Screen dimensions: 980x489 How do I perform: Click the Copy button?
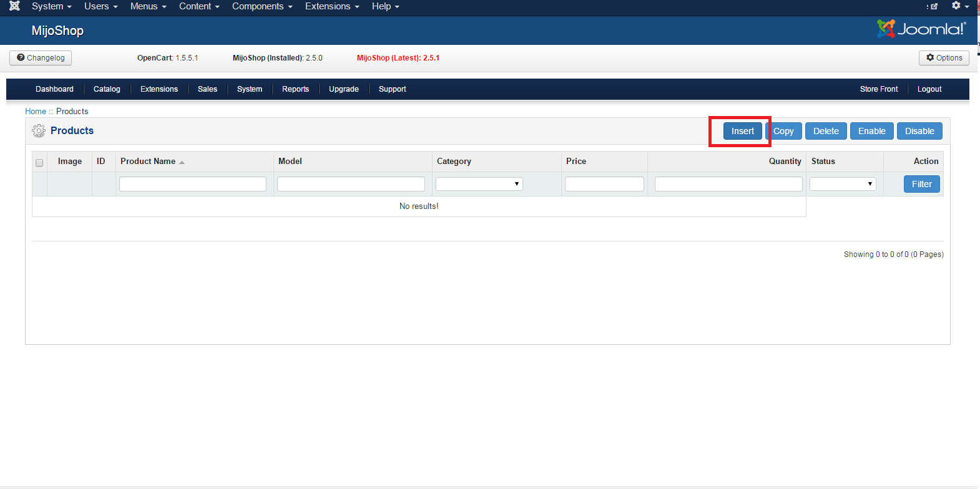[x=783, y=131]
